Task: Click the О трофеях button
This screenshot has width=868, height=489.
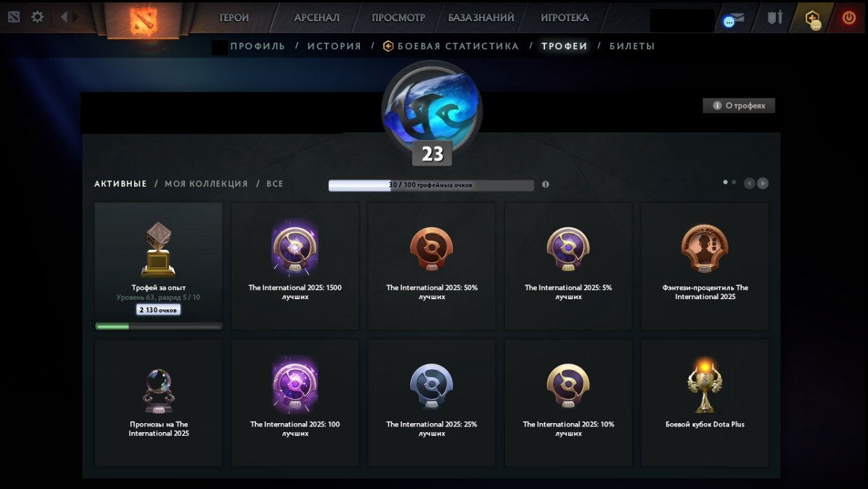Action: tap(739, 105)
